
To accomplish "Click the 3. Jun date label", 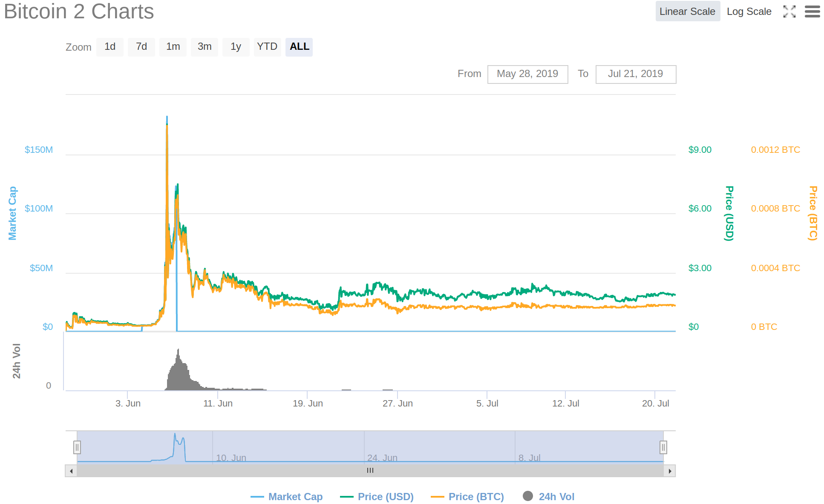I will pyautogui.click(x=128, y=404).
